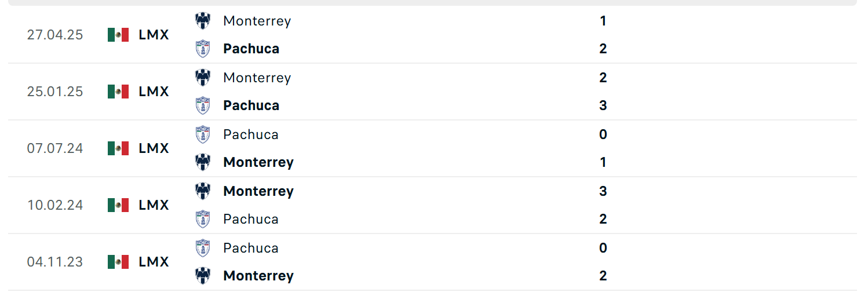Screen dimensions: 868x292
Task: Click Monterrey crest in 07.07.24 match
Action: [203, 162]
